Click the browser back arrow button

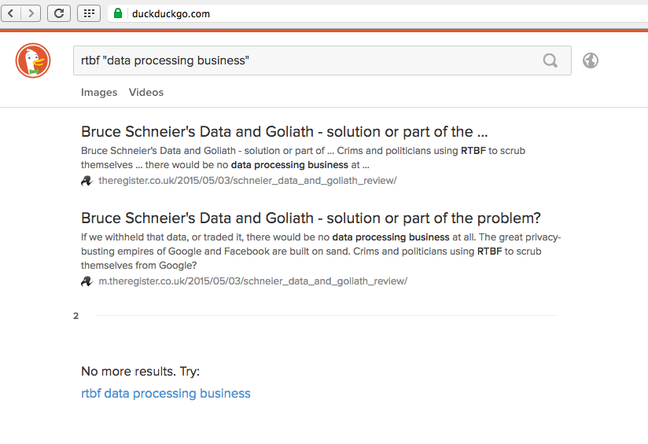click(11, 13)
